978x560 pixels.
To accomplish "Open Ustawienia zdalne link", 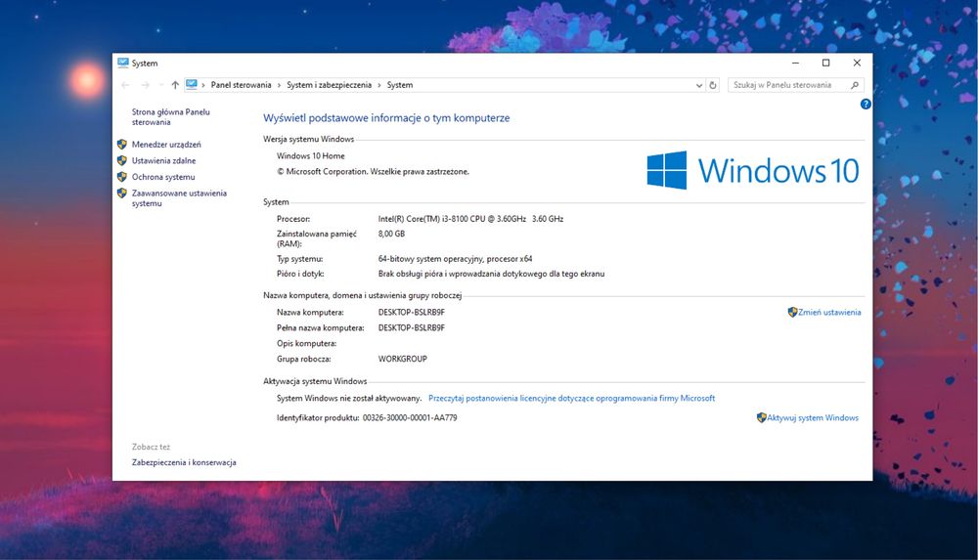I will click(163, 160).
